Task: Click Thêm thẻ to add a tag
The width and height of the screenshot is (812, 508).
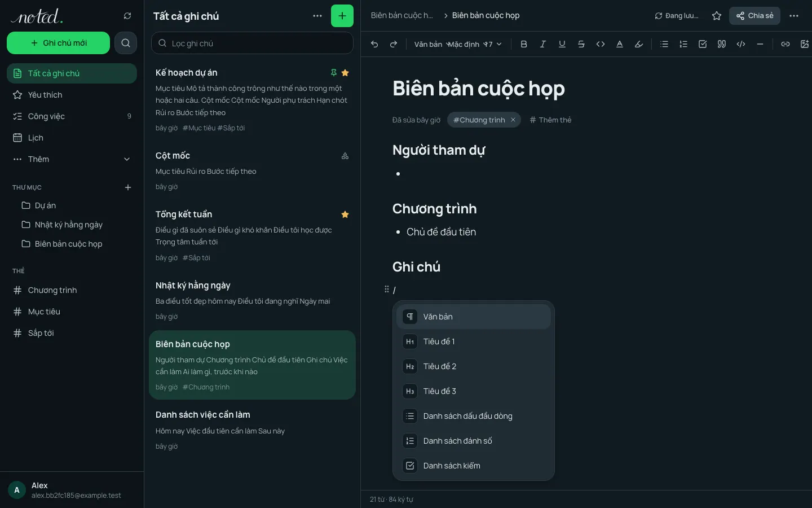Action: (550, 120)
